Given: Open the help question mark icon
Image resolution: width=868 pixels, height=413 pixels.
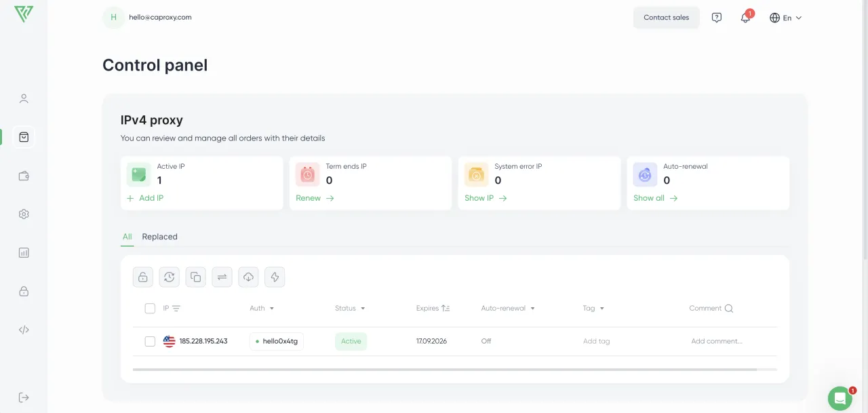Looking at the screenshot, I should (x=717, y=18).
